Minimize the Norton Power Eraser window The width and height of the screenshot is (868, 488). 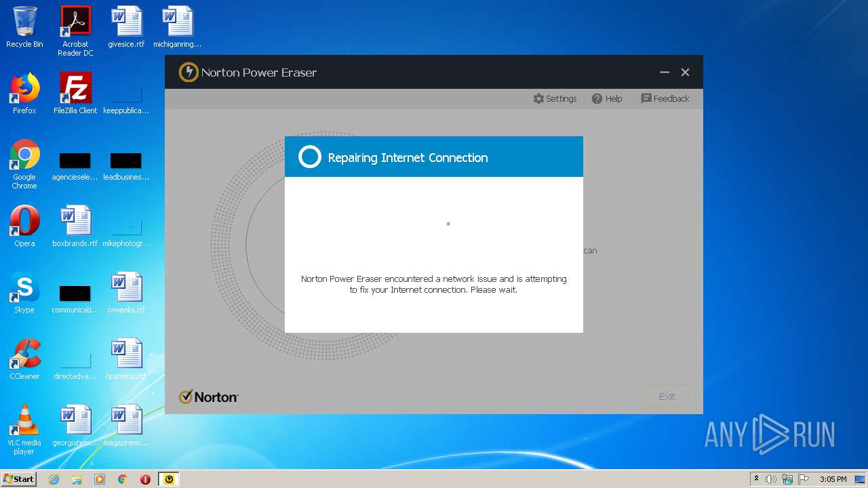click(665, 73)
